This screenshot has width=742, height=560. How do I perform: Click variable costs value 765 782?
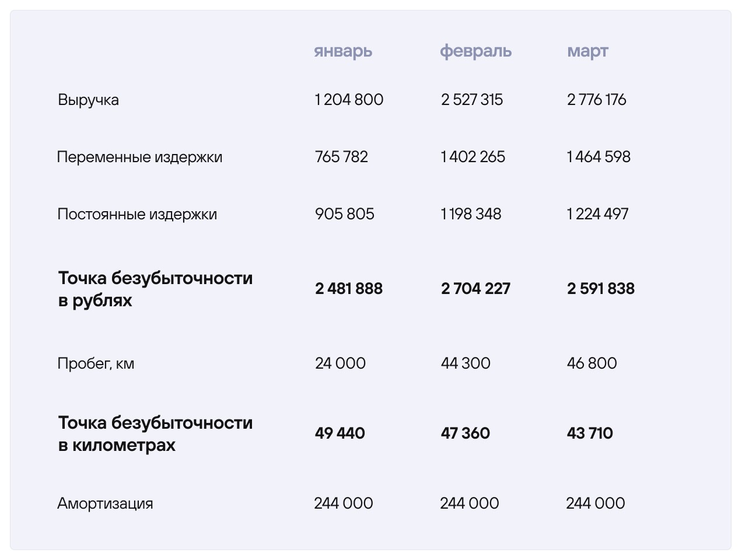coord(341,157)
